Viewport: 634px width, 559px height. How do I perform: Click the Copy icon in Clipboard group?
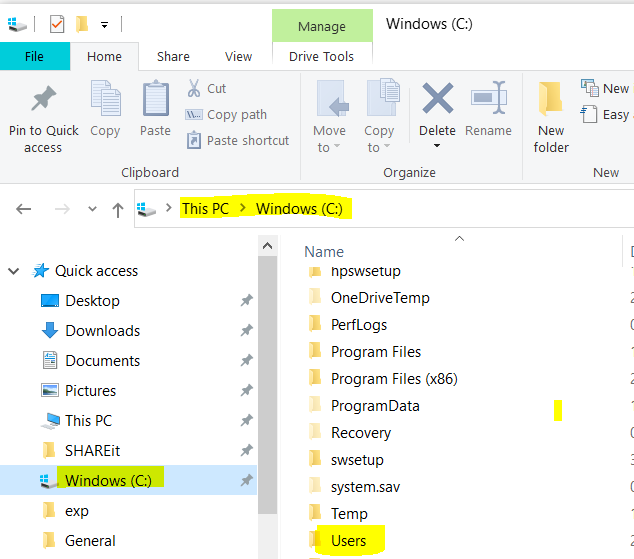coord(105,98)
